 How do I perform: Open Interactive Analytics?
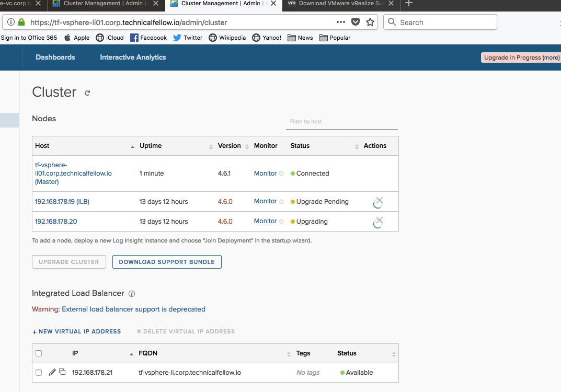[x=133, y=57]
